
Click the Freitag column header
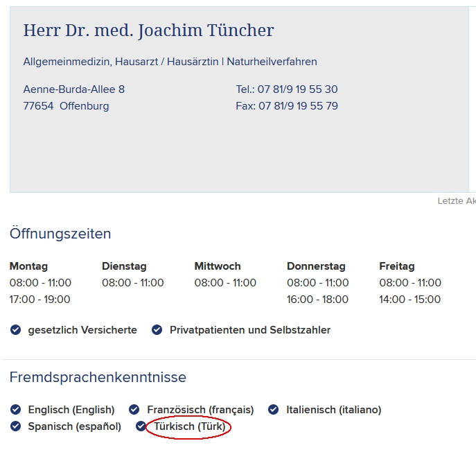pyautogui.click(x=397, y=266)
